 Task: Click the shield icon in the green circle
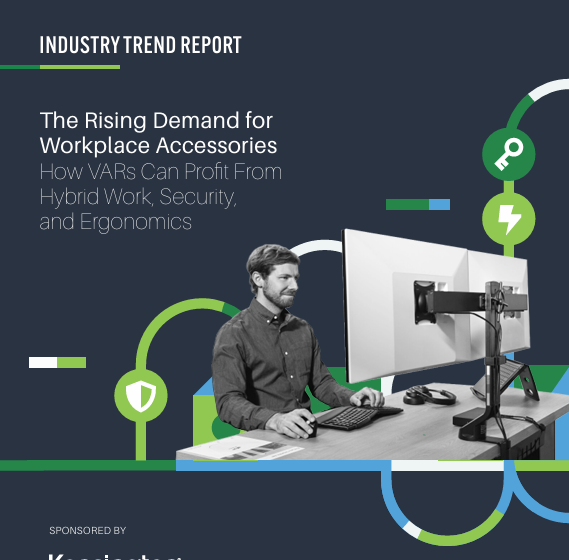pyautogui.click(x=141, y=396)
